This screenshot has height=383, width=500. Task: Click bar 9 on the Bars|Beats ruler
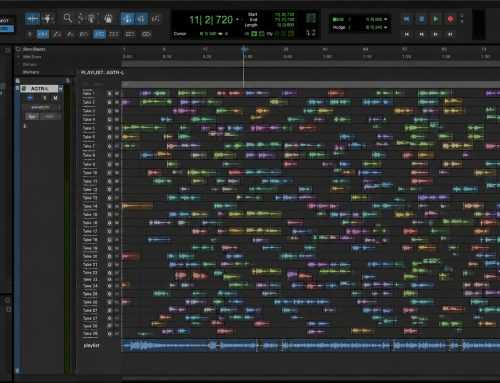pos(164,49)
